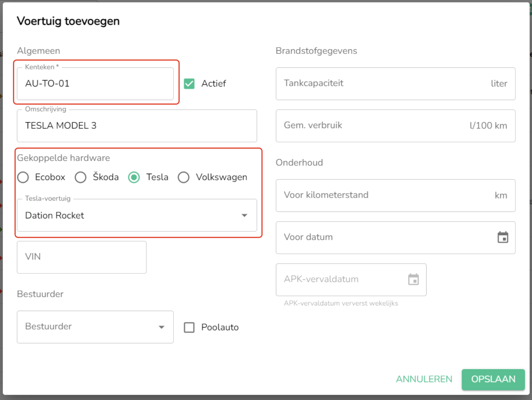Screen dimensions: 532x400
Task: Select the Tesla radio button
Action: [x=134, y=177]
